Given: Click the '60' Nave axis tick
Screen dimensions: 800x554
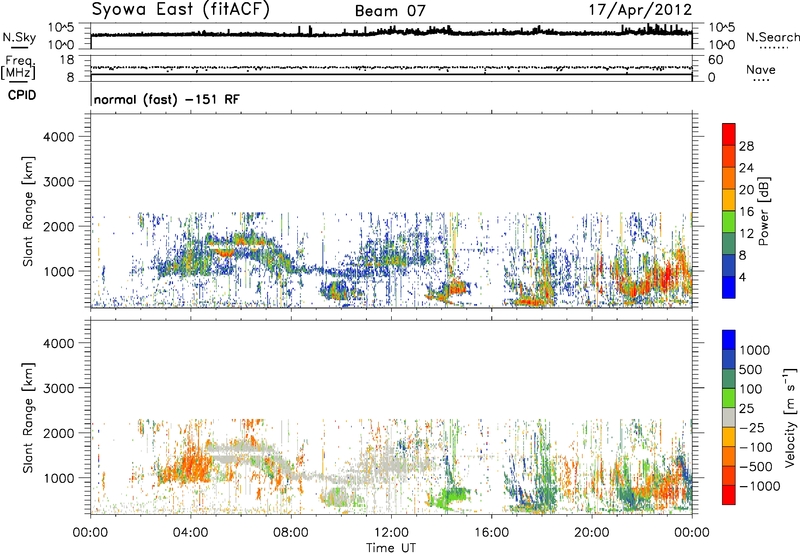Looking at the screenshot, I should (x=715, y=60).
